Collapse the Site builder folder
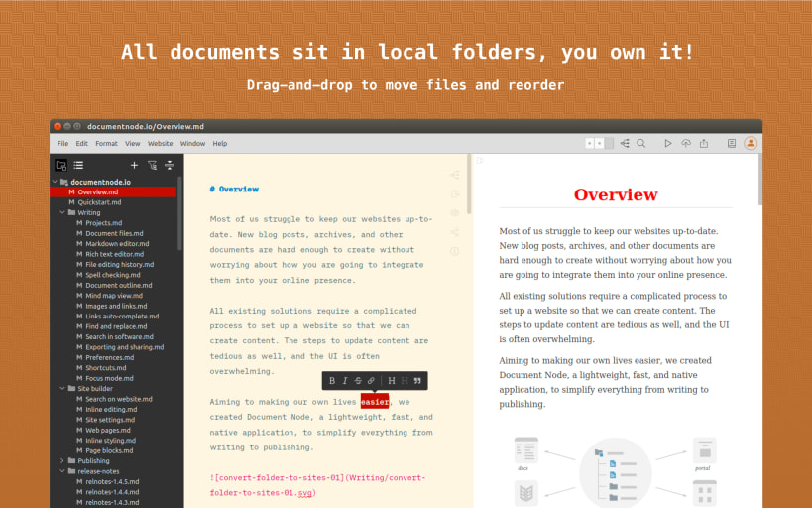The image size is (812, 508). point(62,388)
